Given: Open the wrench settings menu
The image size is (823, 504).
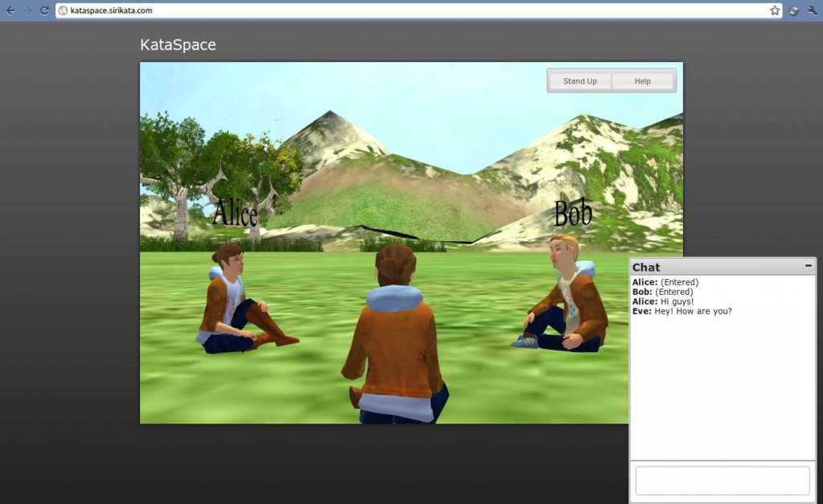Looking at the screenshot, I should pyautogui.click(x=812, y=10).
